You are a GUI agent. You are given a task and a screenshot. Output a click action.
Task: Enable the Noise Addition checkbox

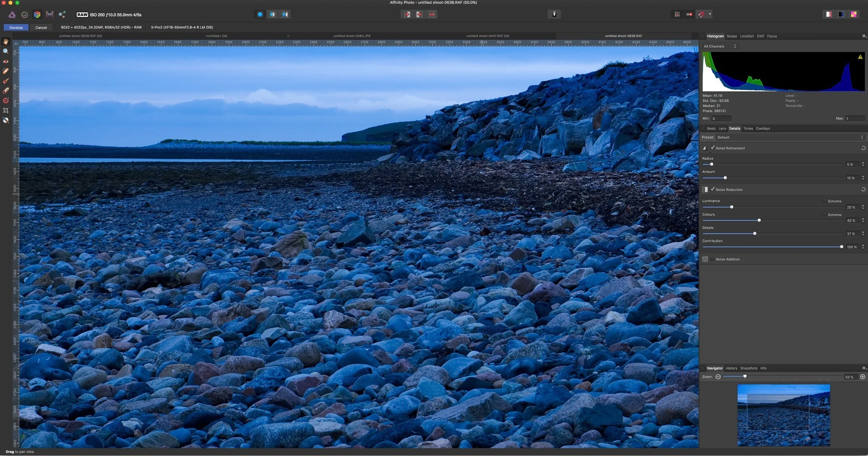(712, 259)
